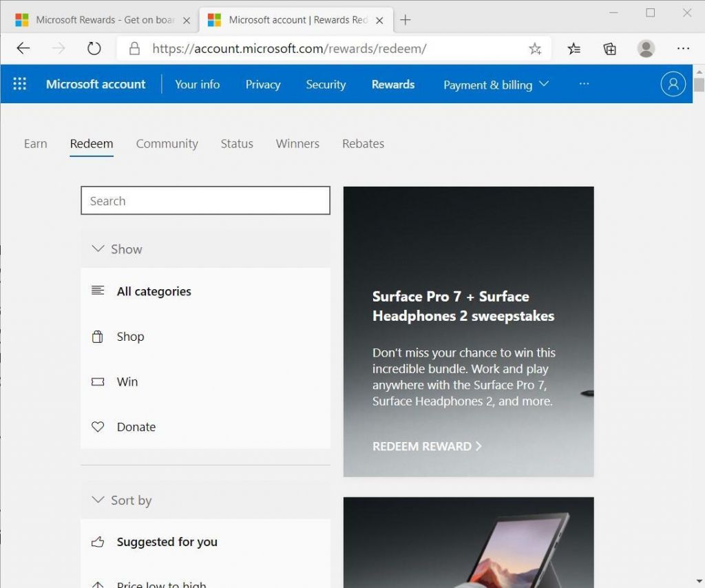
Task: Open the Security page link
Action: click(x=326, y=84)
